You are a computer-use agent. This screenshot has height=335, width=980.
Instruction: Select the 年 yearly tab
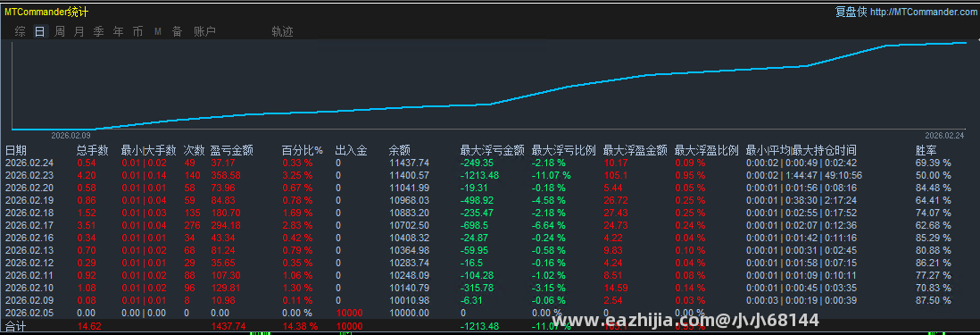tap(118, 32)
